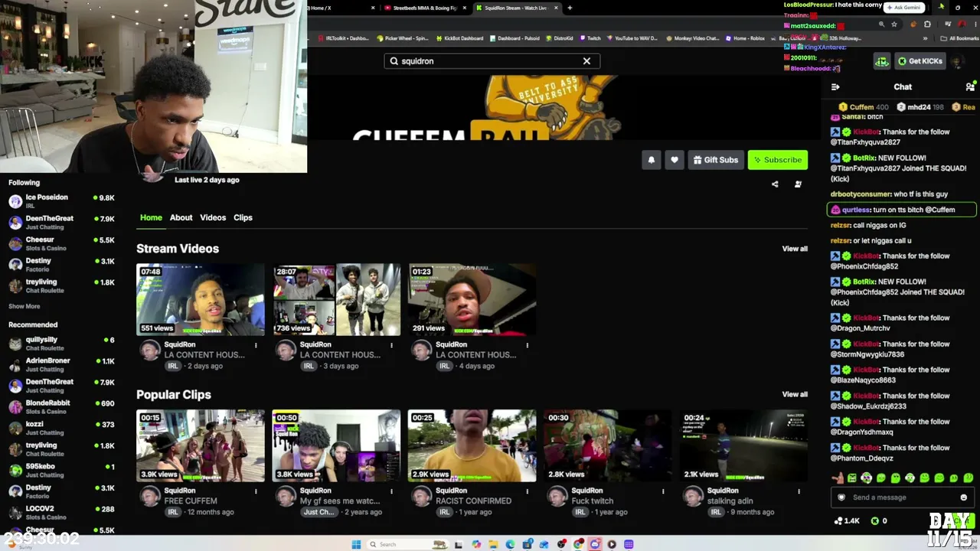Viewport: 980px width, 551px height.
Task: Play the 07:48 stream video thumbnail
Action: tap(201, 300)
